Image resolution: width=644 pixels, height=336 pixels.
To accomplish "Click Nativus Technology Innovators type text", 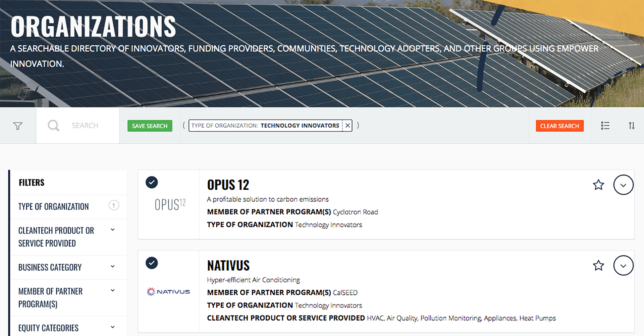I will coord(328,305).
